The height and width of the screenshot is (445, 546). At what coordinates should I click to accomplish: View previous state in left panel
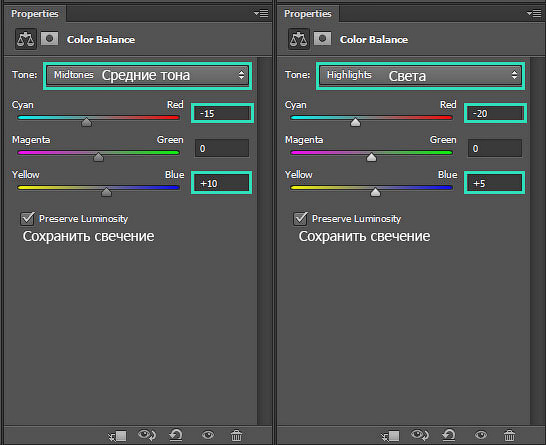click(147, 435)
